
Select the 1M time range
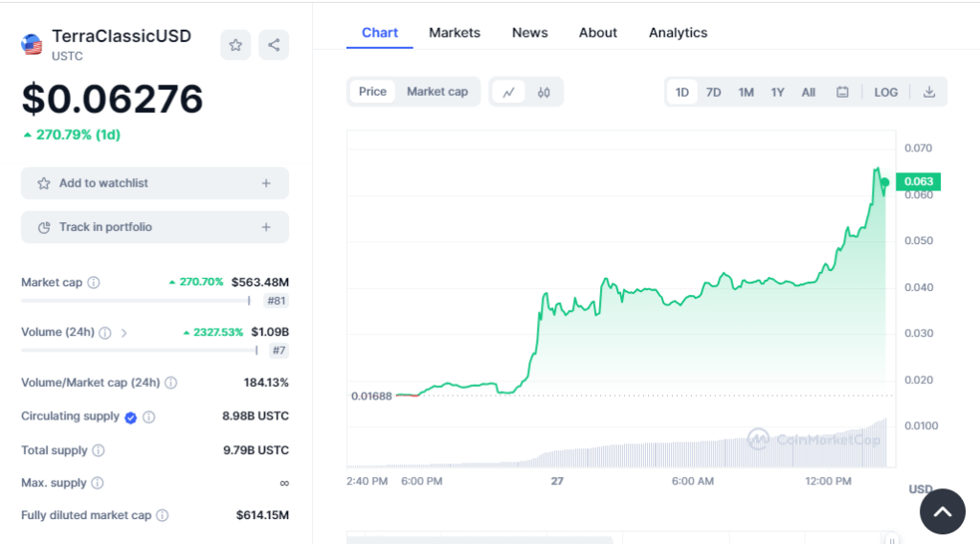pos(746,92)
